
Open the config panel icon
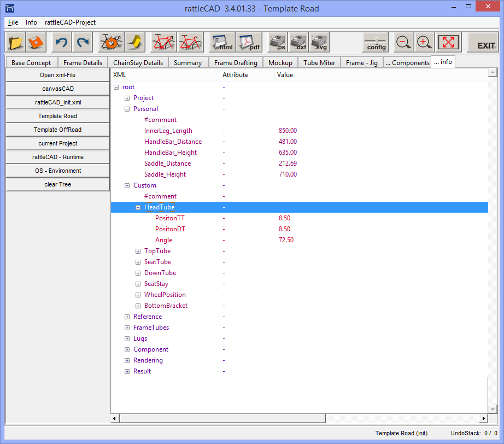376,42
